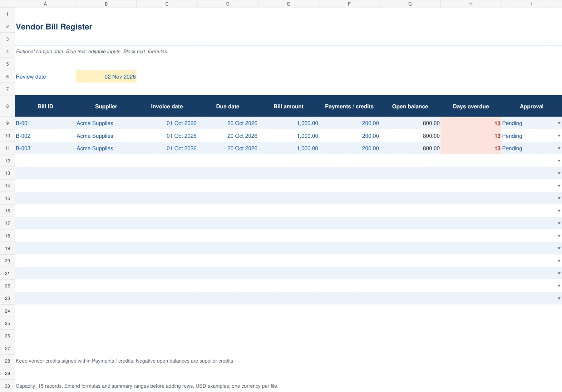Select row 24 header

pyautogui.click(x=7, y=311)
